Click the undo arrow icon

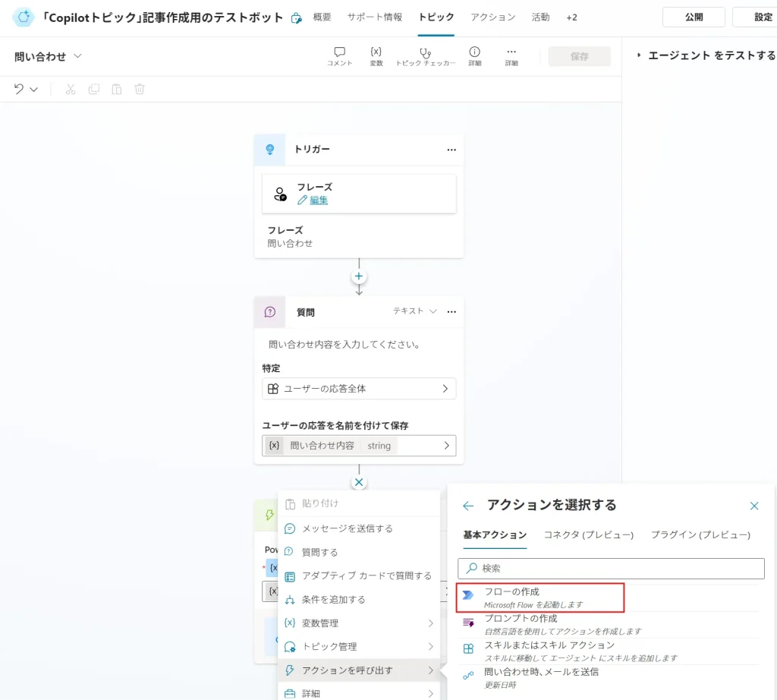coord(19,89)
